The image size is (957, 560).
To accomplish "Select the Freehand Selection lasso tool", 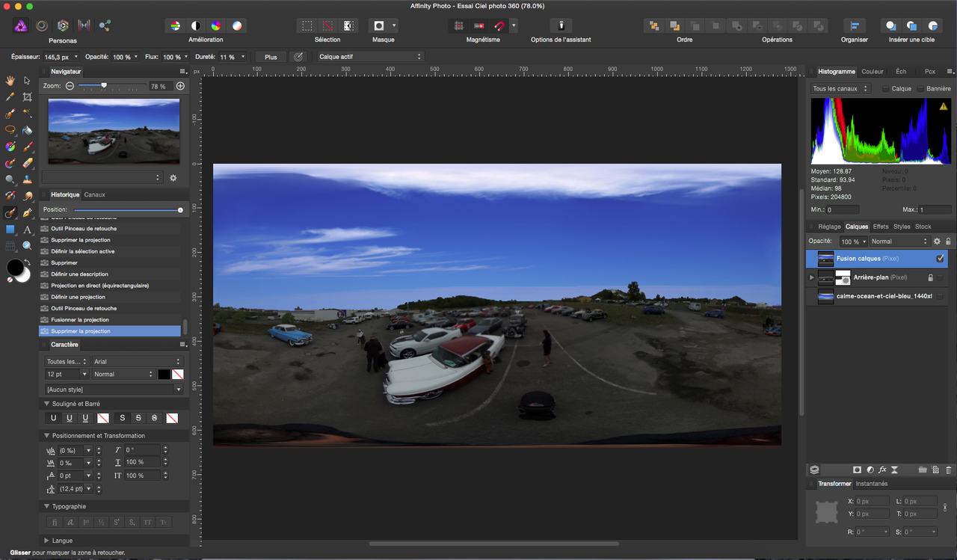I will pos(10,130).
